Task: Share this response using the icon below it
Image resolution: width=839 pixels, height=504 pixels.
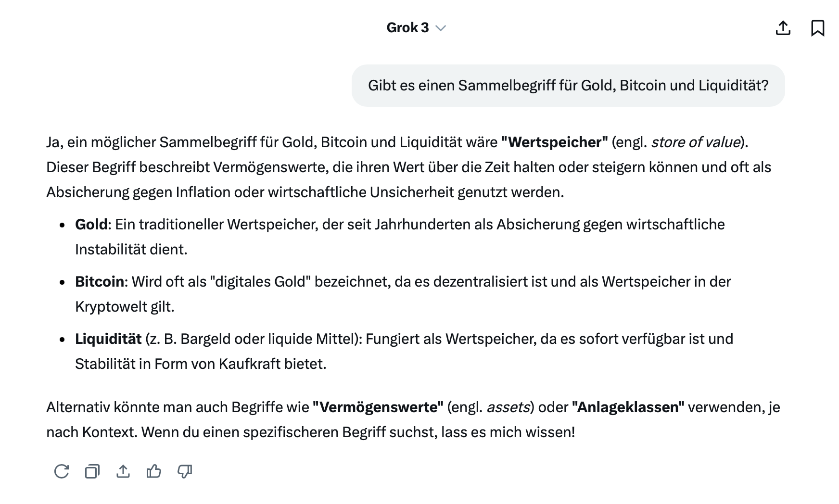Action: coord(123,471)
